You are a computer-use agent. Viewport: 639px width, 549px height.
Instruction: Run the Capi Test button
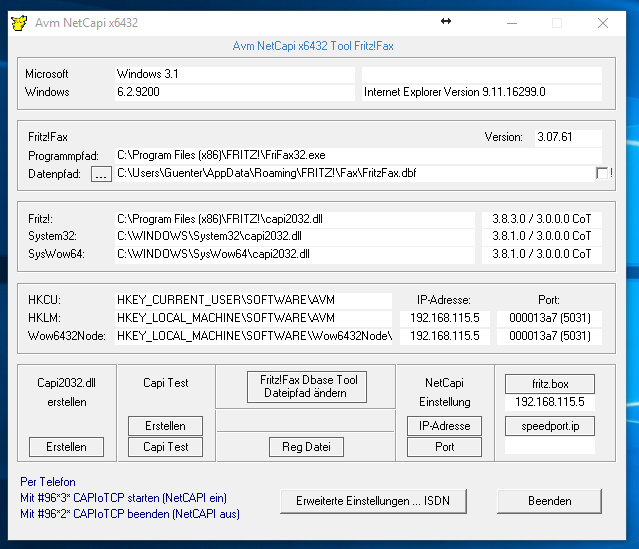(165, 447)
